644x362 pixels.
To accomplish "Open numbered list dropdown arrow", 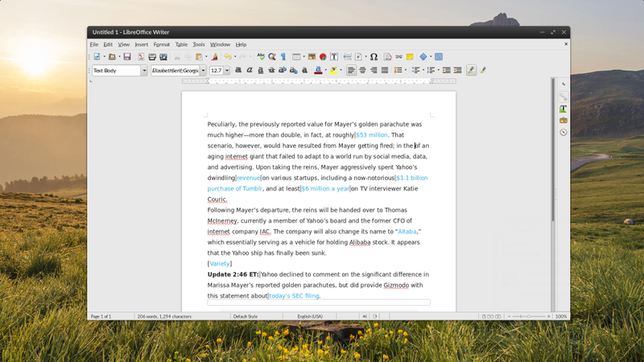I will pos(439,70).
